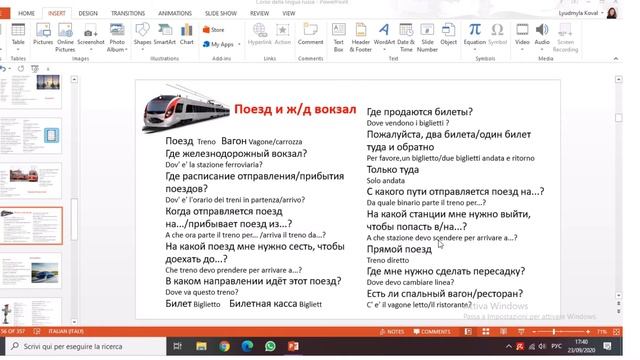Click the PowerPoint taskbar icon
The image size is (640, 360).
293,347
